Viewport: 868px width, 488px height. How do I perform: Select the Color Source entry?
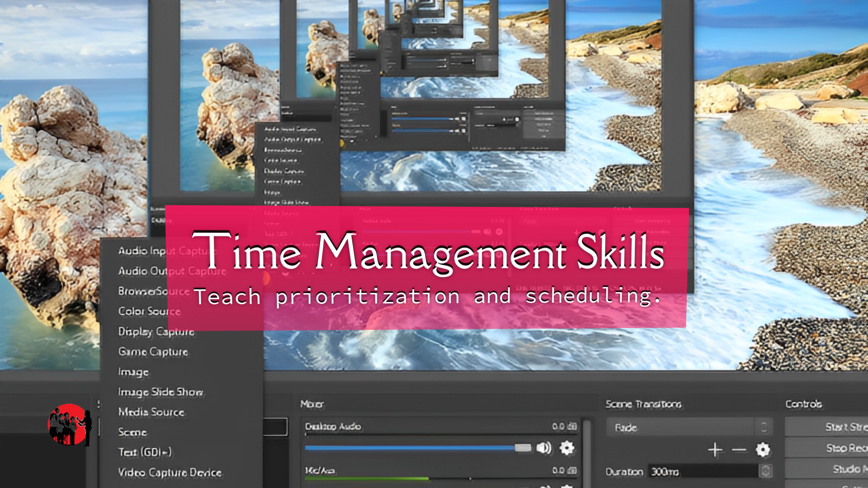[x=149, y=311]
